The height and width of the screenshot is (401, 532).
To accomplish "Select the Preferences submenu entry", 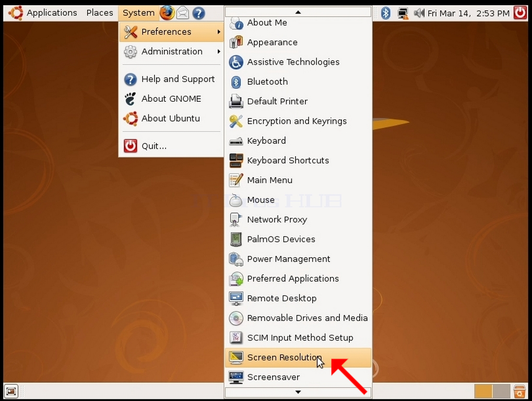I will click(171, 32).
